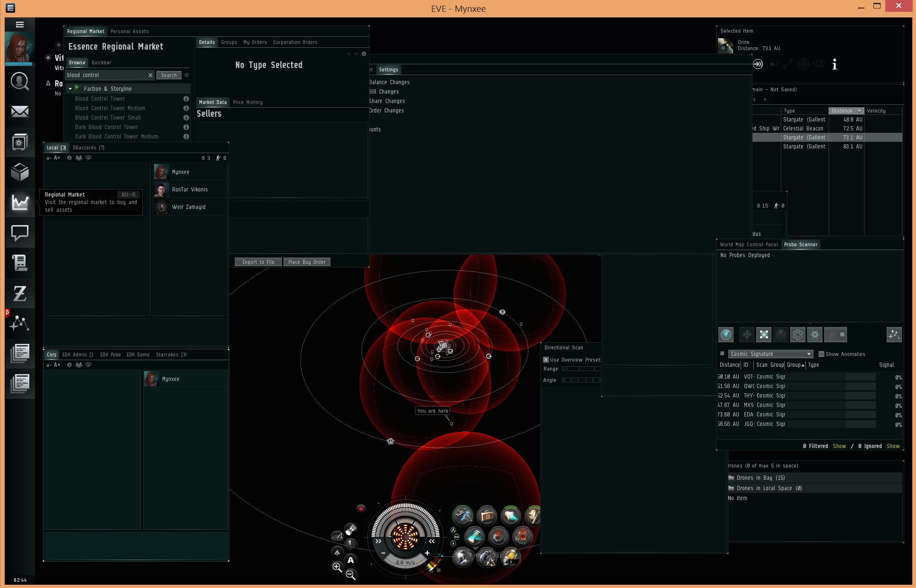Click the zoom in magnifier near HUD
Viewport: 916px width, 588px height.
coord(337,567)
